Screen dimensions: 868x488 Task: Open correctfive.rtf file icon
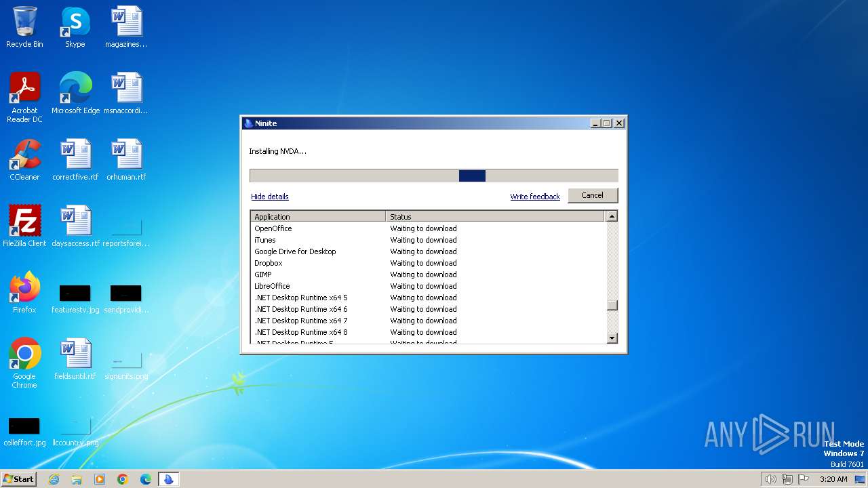(x=75, y=160)
